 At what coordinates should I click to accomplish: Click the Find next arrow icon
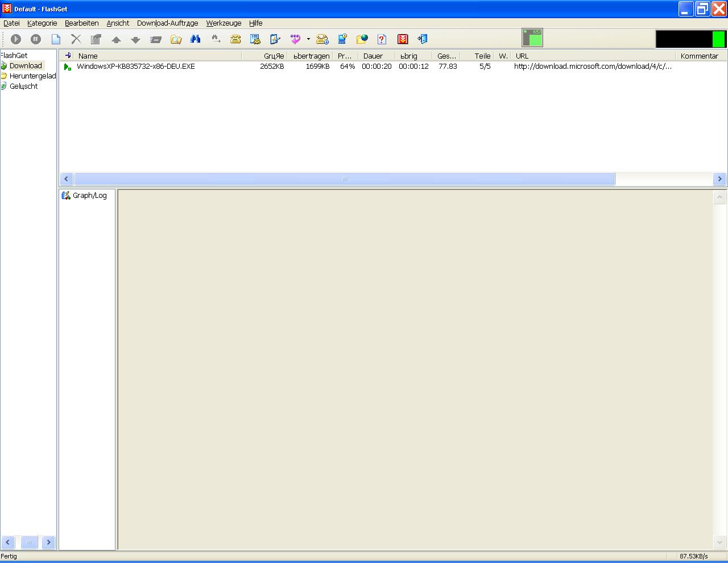216,39
